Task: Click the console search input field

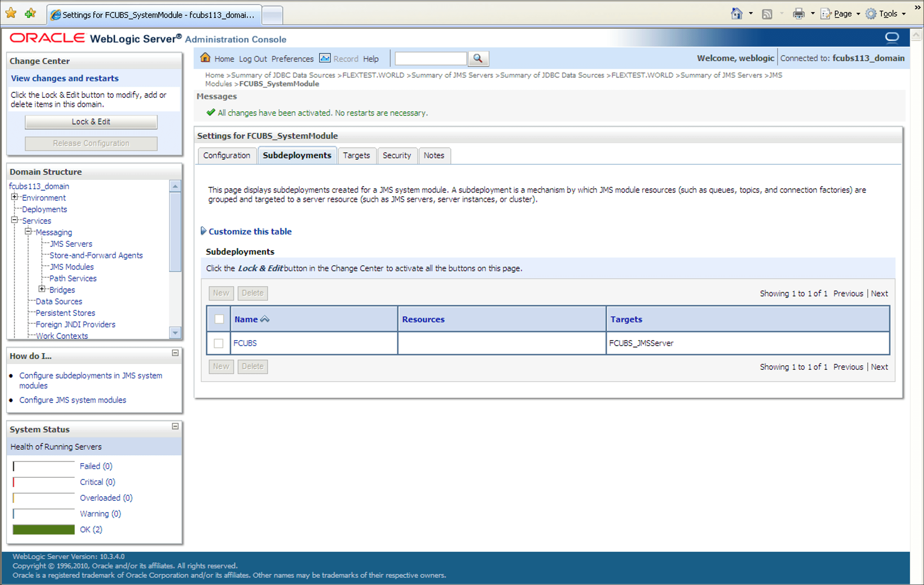Action: point(431,59)
